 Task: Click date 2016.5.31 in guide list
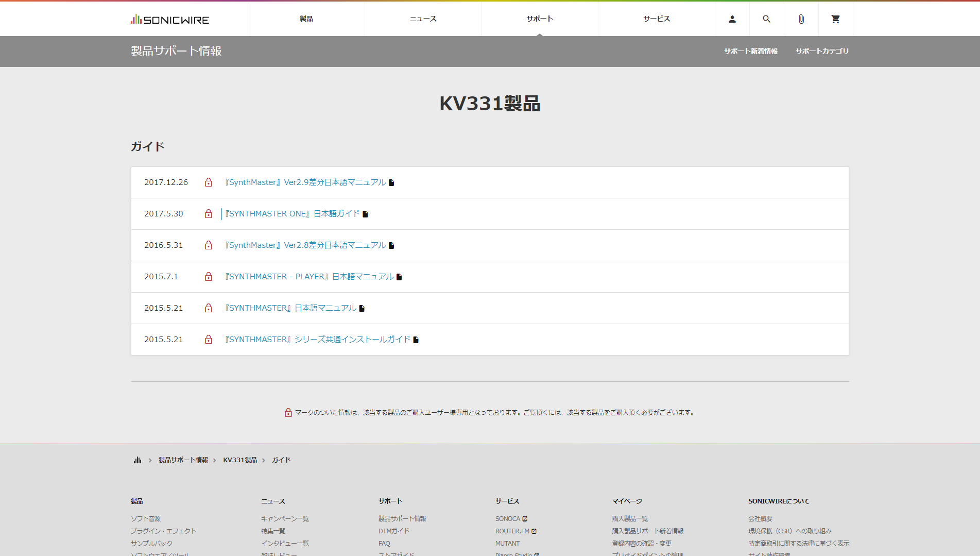(164, 245)
